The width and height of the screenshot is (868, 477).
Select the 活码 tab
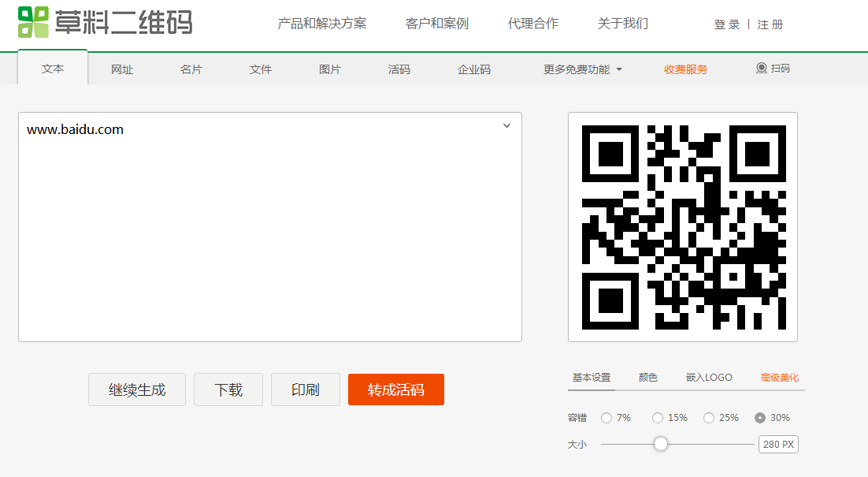click(x=399, y=69)
